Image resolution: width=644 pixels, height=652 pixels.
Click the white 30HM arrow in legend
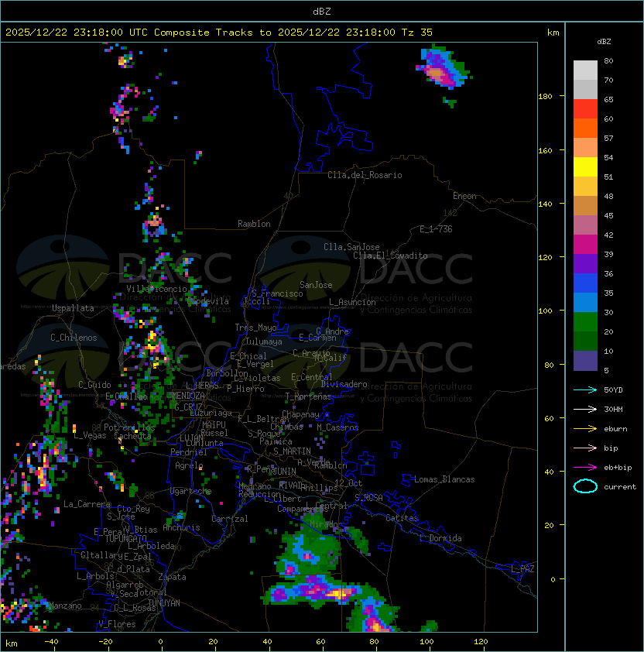pos(585,409)
